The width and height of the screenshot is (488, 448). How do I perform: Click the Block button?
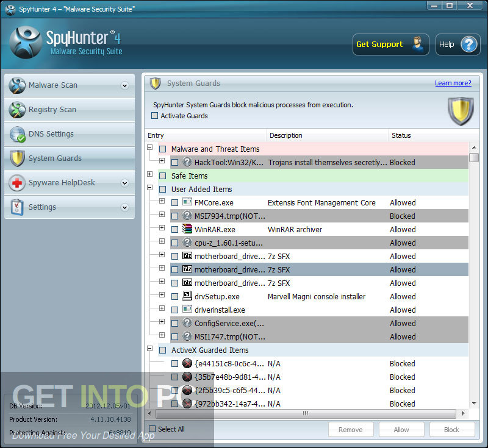coord(451,430)
